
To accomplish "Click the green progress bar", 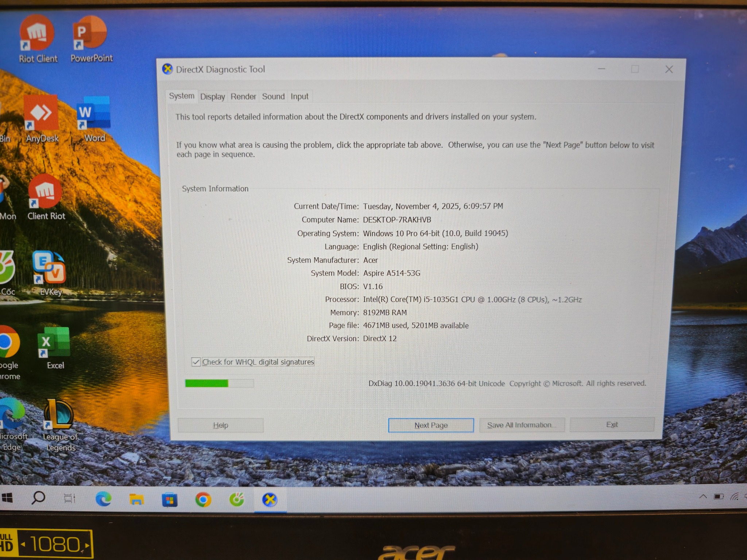I will click(x=219, y=383).
